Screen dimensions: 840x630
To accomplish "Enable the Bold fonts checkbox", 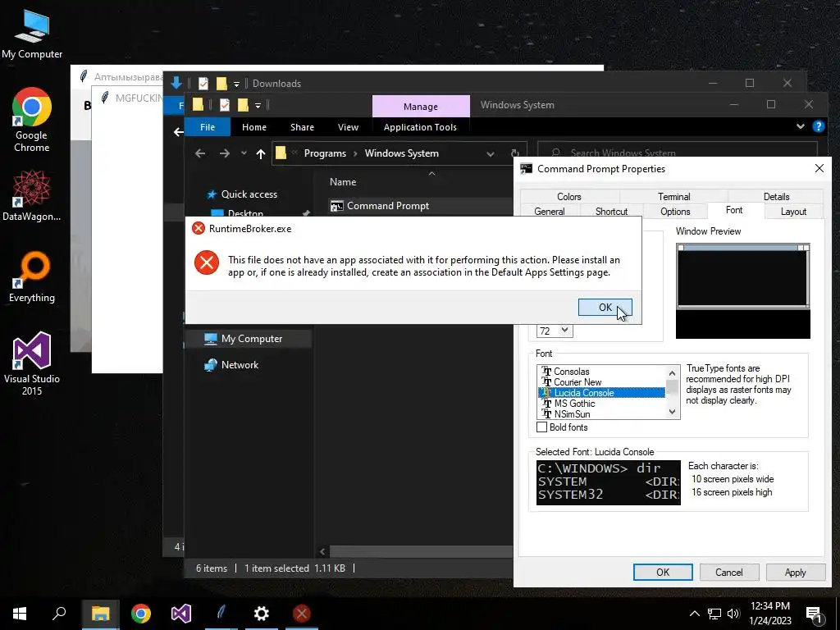I will pyautogui.click(x=542, y=427).
